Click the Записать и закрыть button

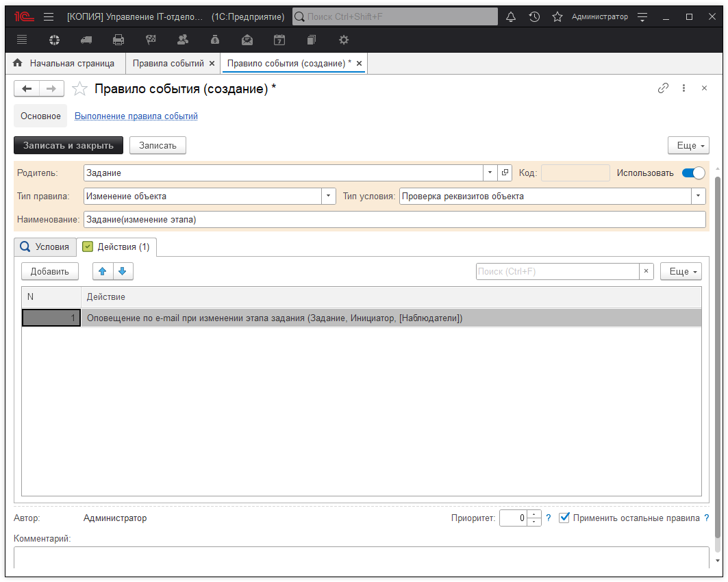coord(68,145)
